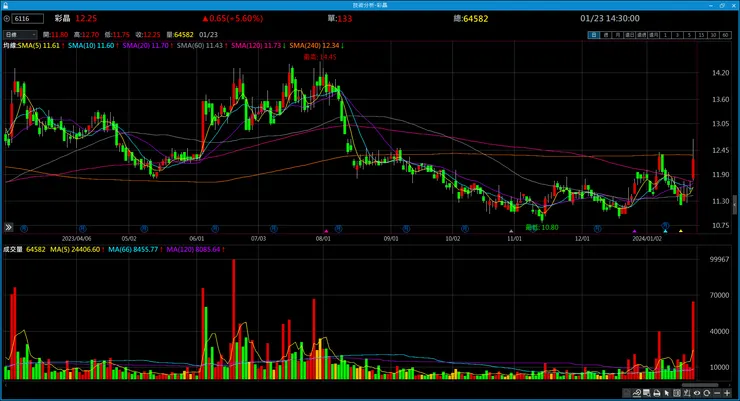Expand the side panel with double-chevron icon

[x=8, y=227]
